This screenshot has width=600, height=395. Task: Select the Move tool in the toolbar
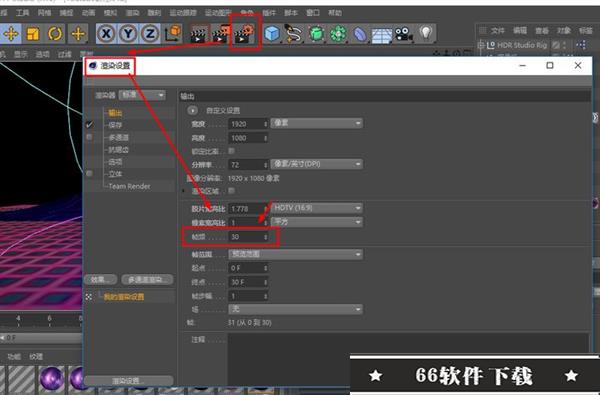(11, 34)
